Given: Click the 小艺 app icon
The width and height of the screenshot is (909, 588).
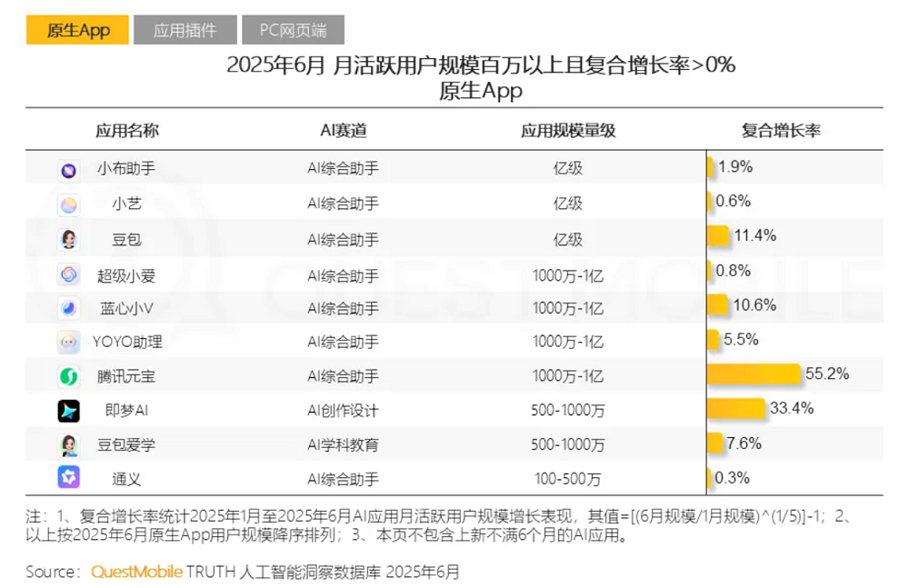Looking at the screenshot, I should coord(69,204).
